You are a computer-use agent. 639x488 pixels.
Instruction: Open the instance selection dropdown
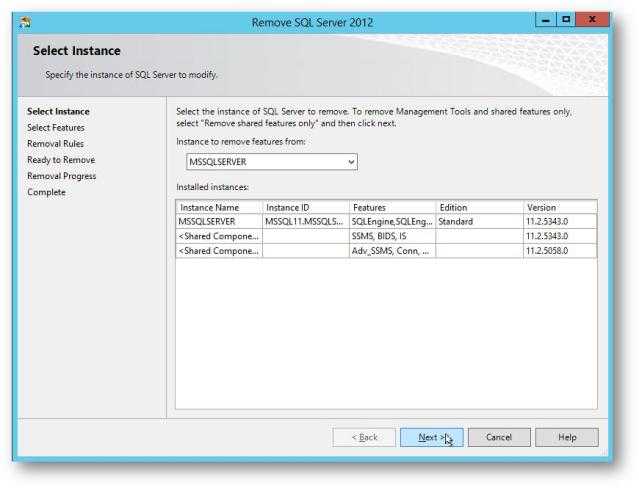pos(350,162)
